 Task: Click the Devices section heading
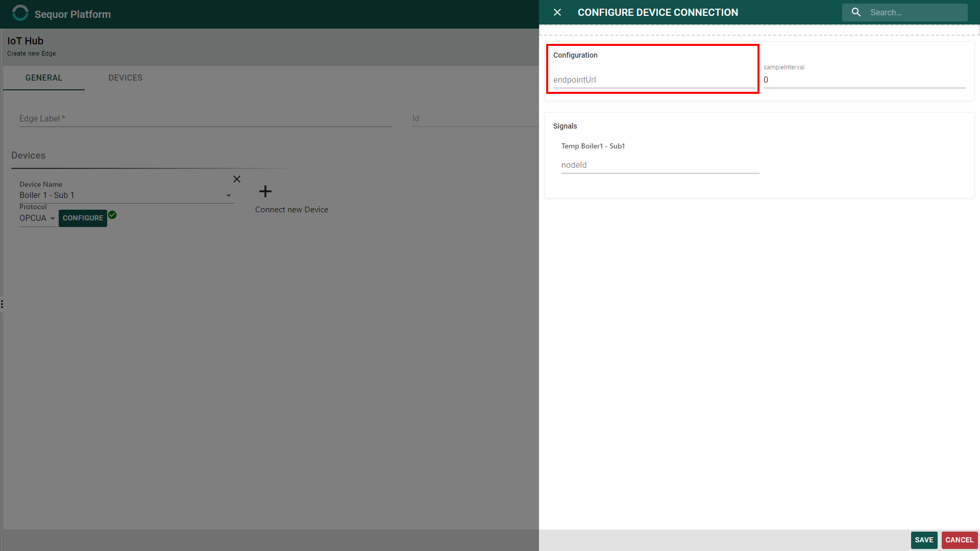[28, 156]
